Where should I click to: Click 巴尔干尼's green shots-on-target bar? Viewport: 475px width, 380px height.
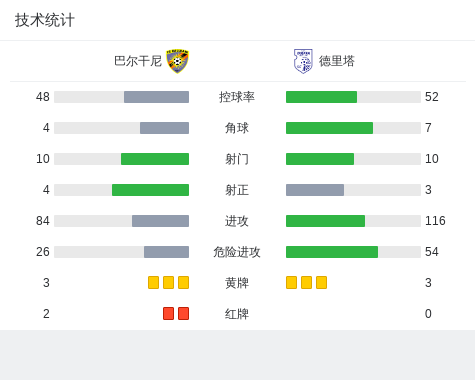coord(150,190)
